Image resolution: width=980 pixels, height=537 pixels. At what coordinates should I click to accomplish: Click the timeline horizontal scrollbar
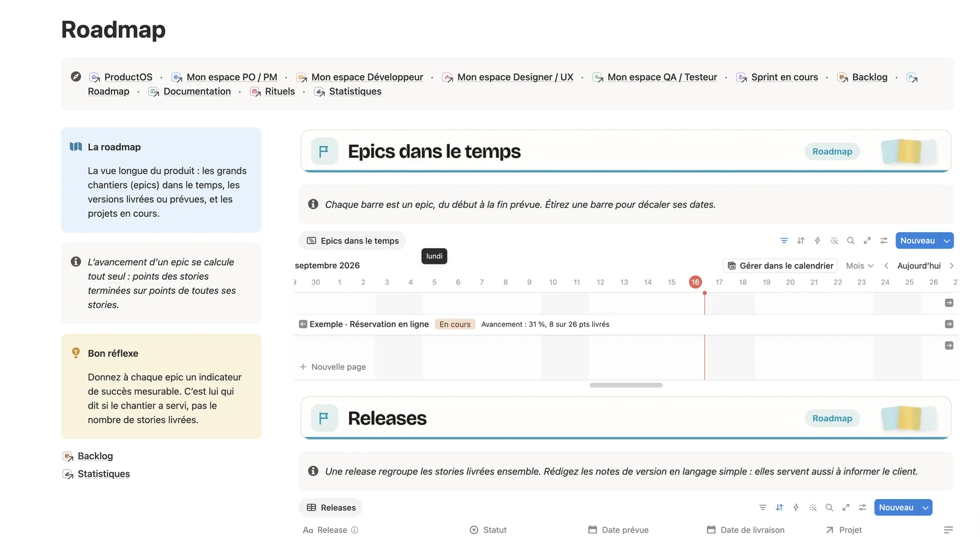[625, 385]
